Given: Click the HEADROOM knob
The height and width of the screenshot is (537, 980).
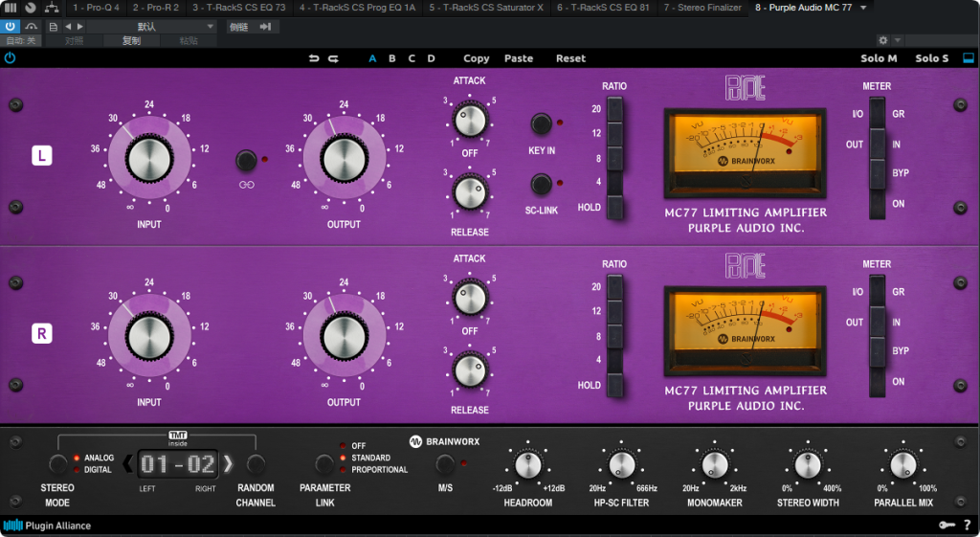Looking at the screenshot, I should (527, 465).
